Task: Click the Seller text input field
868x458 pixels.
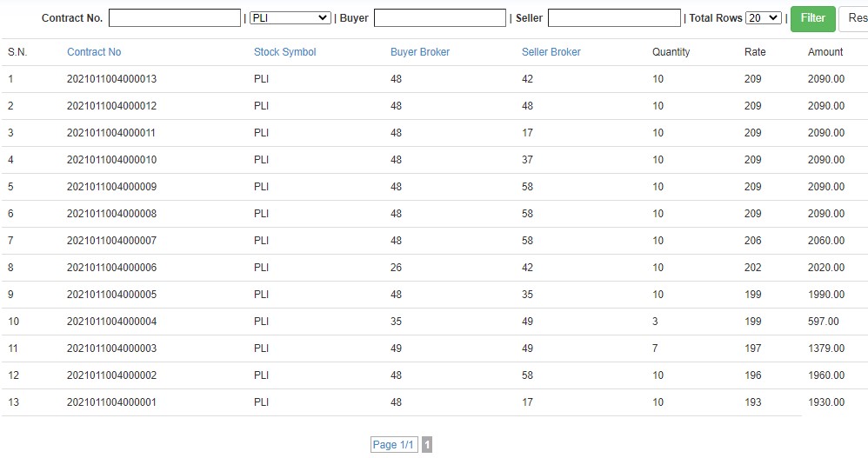Action: coord(614,18)
